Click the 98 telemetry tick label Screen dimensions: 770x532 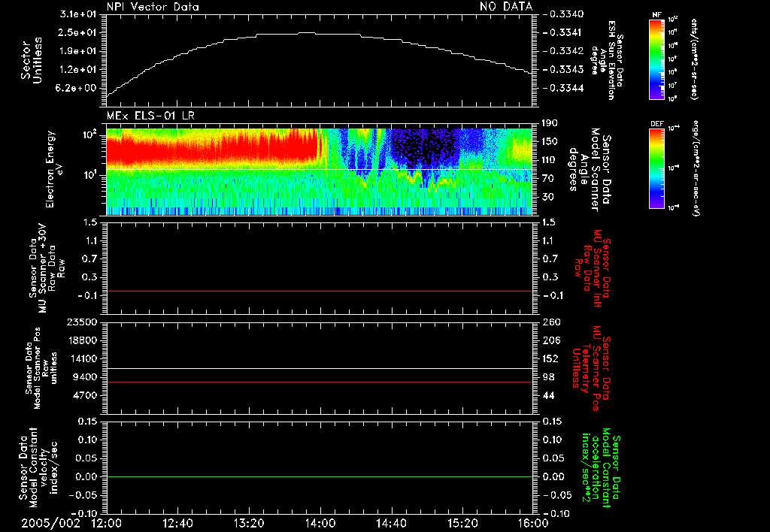(x=549, y=377)
